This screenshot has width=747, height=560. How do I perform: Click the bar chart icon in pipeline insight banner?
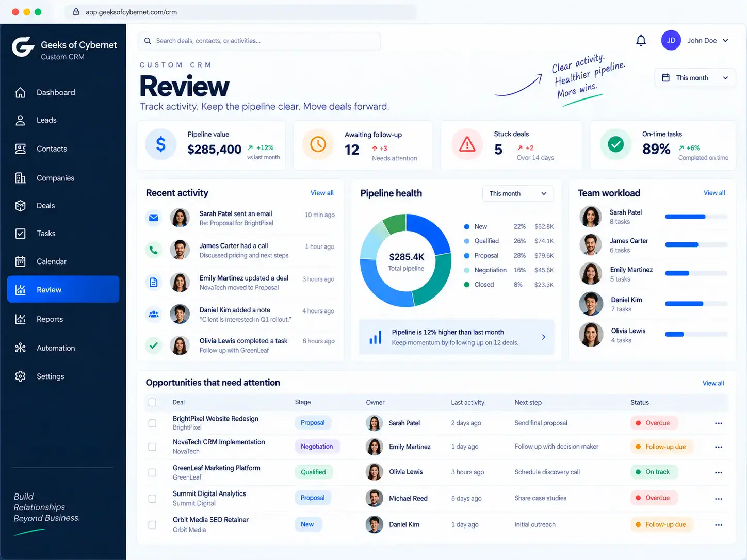(376, 337)
